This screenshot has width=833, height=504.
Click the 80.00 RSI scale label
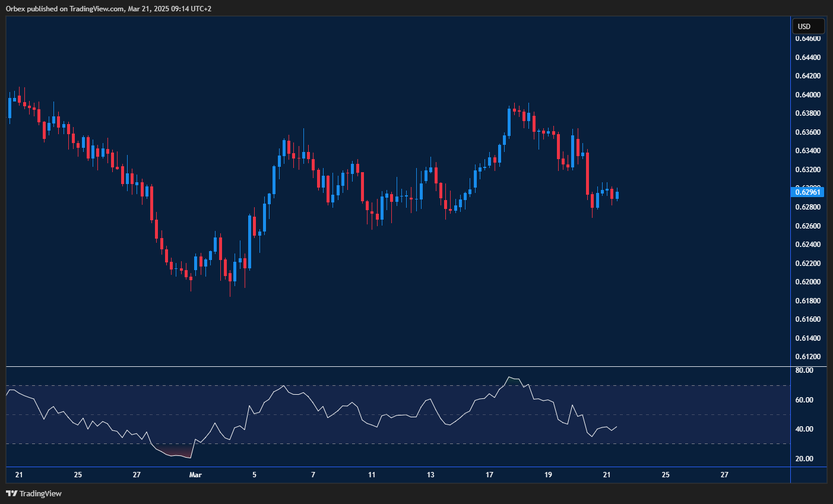tap(805, 370)
